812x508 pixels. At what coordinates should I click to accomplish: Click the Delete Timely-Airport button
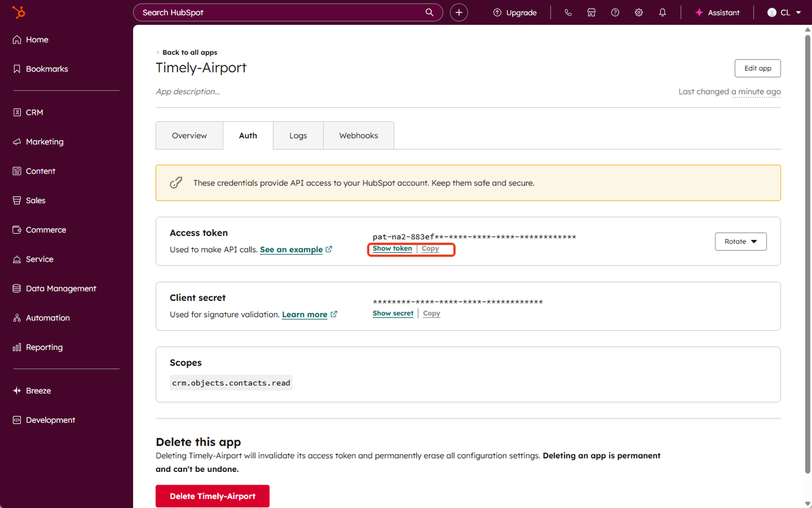[213, 496]
